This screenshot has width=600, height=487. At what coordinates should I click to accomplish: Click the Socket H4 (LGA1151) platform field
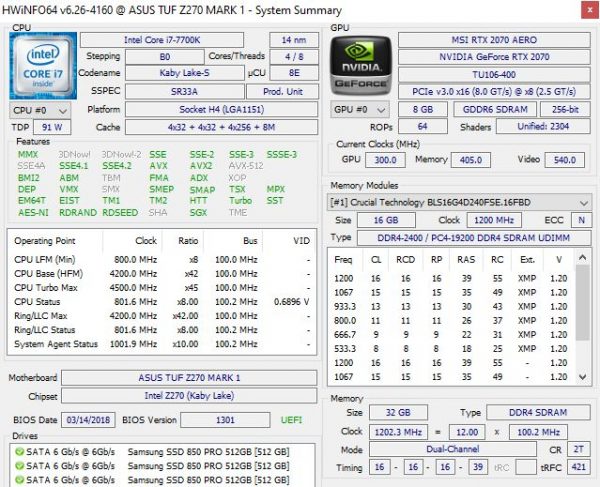coord(222,109)
